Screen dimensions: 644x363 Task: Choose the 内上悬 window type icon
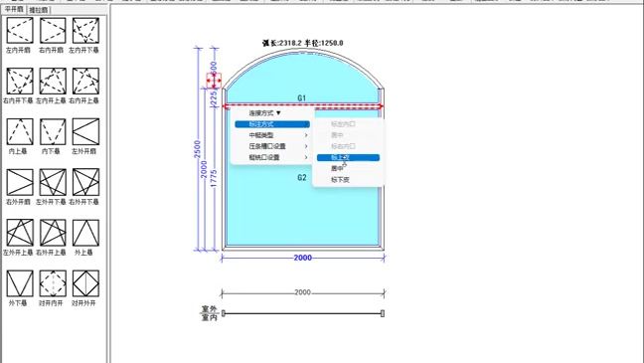19,131
